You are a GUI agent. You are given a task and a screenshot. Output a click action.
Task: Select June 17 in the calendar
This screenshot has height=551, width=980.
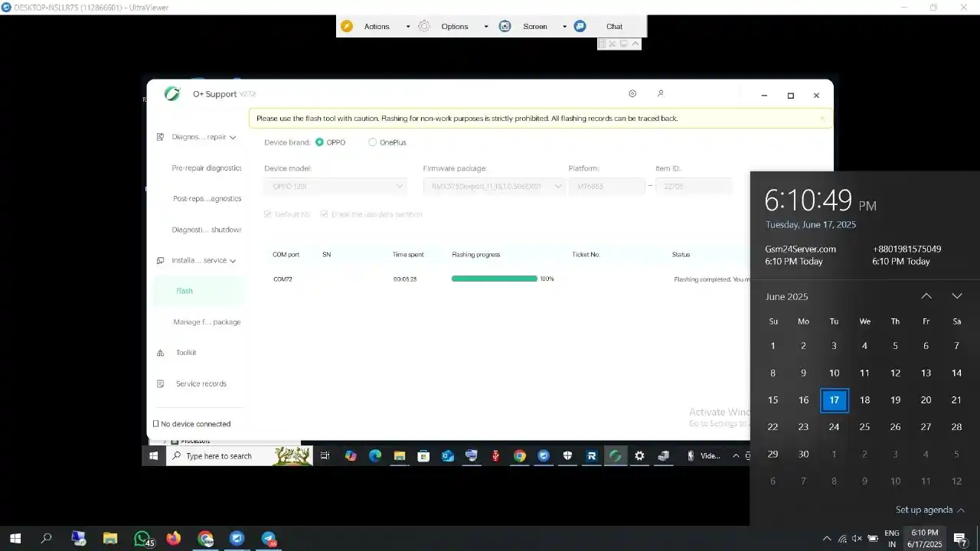834,400
